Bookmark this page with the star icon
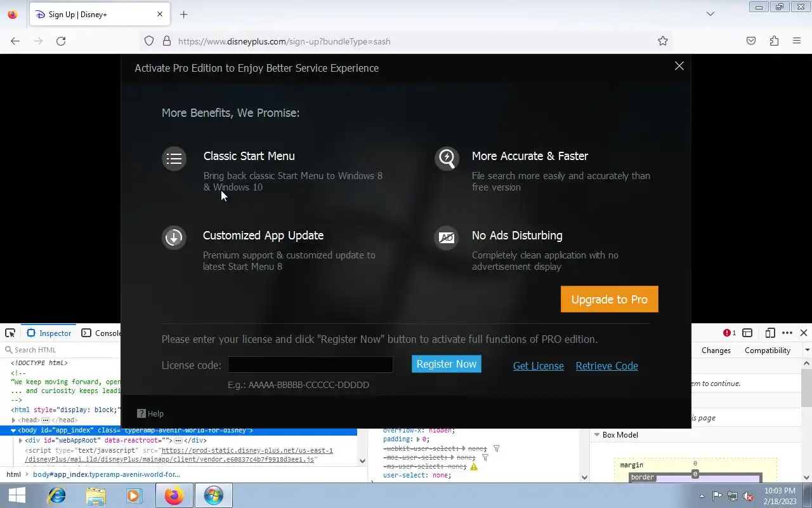 (663, 41)
